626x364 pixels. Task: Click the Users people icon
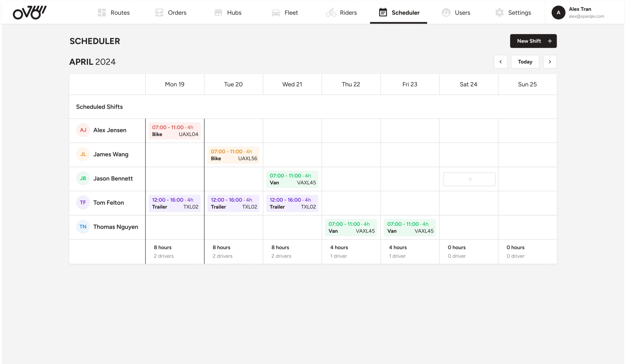pos(446,12)
